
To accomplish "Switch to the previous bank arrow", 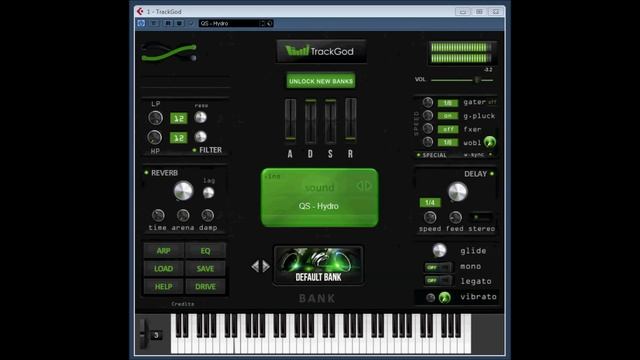I will [255, 266].
